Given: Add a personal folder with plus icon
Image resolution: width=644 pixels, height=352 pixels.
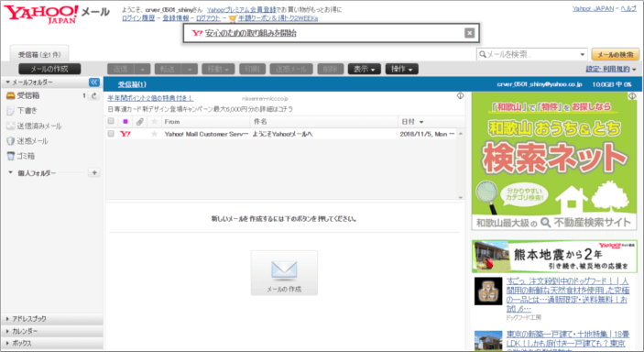Looking at the screenshot, I should [94, 172].
